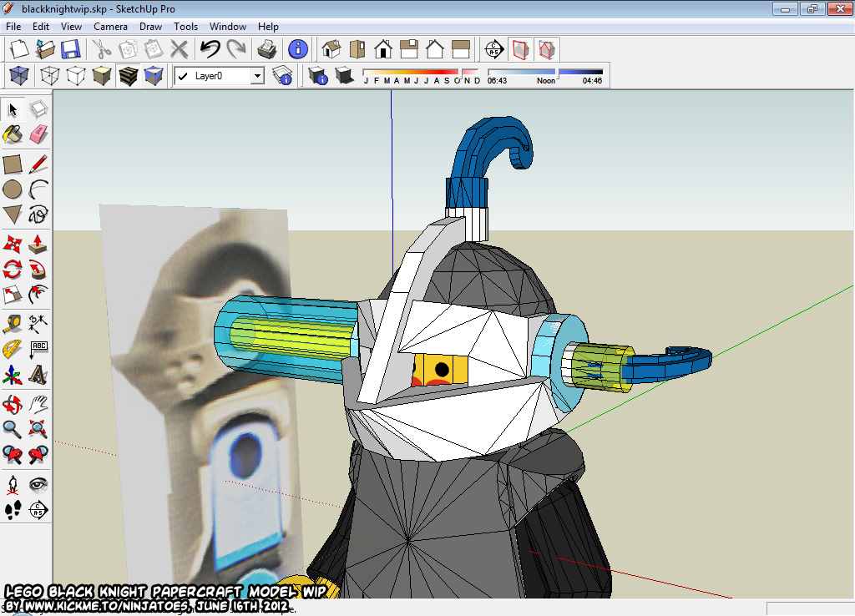Image resolution: width=855 pixels, height=616 pixels.
Task: Open the Tools menu
Action: click(185, 26)
